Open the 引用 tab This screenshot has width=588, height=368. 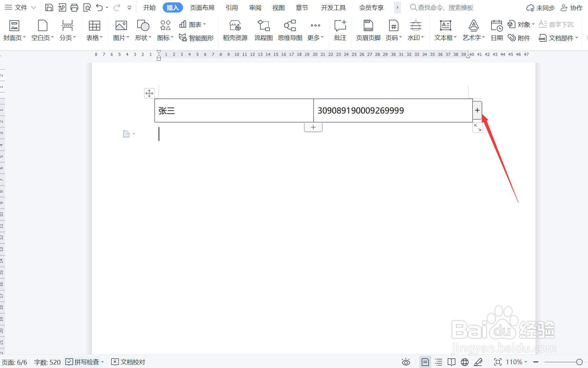coord(232,7)
